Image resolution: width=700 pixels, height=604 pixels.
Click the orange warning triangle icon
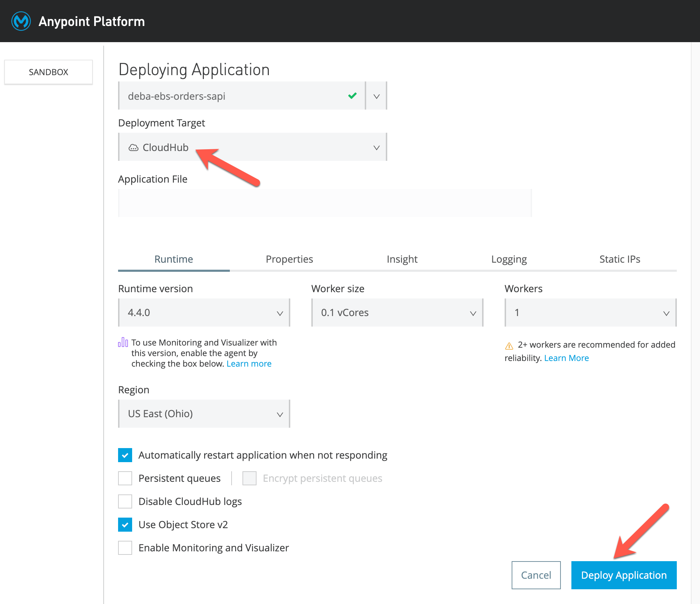[509, 346]
